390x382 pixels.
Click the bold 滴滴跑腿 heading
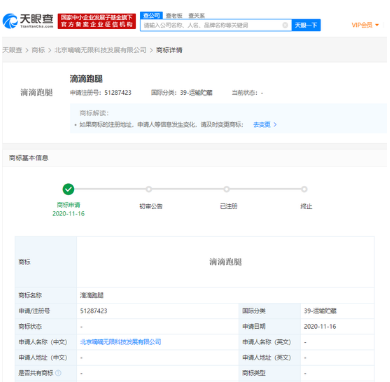click(86, 79)
